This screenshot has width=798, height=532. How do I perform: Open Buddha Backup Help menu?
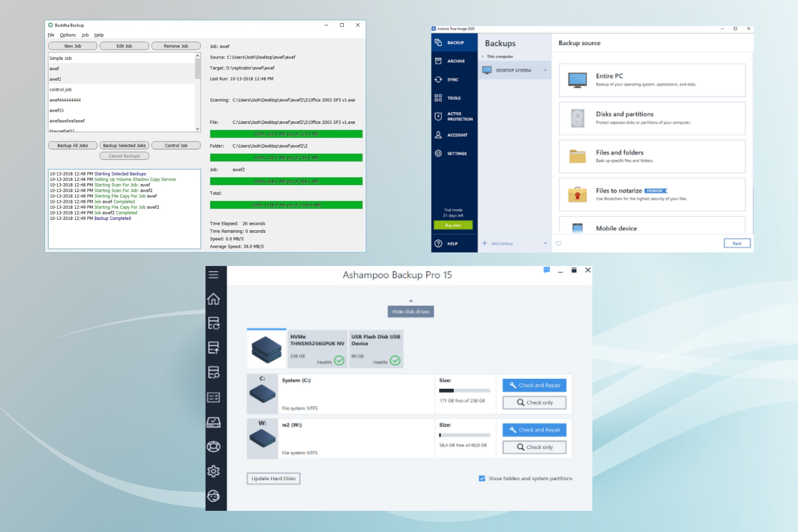(99, 35)
